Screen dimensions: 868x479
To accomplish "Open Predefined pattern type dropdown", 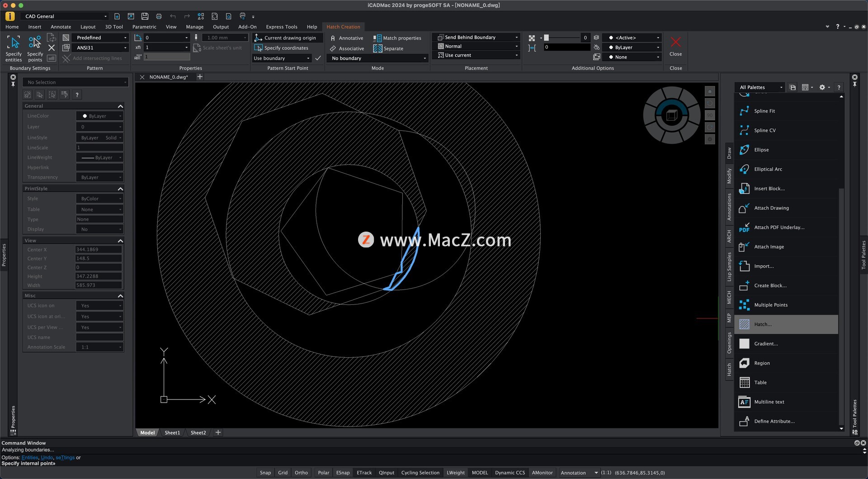I will point(100,38).
